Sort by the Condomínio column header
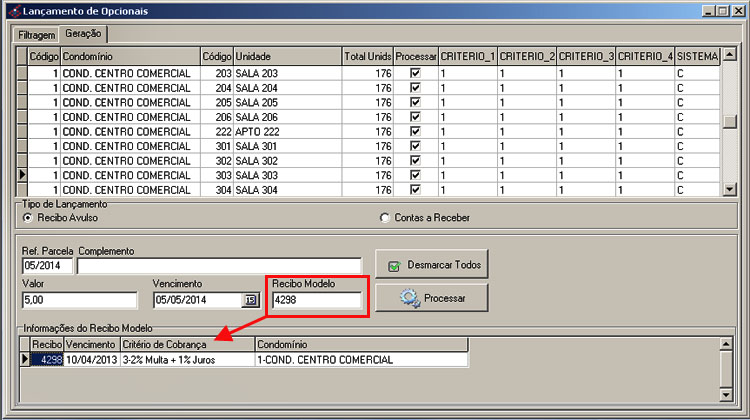Viewport: 750px width, 420px height. (x=129, y=57)
